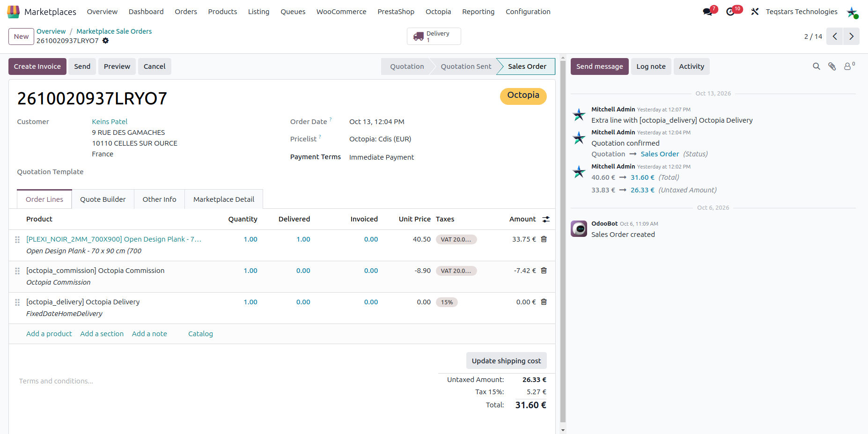The image size is (868, 434).
Task: Switch to the Other Info tab
Action: [160, 199]
